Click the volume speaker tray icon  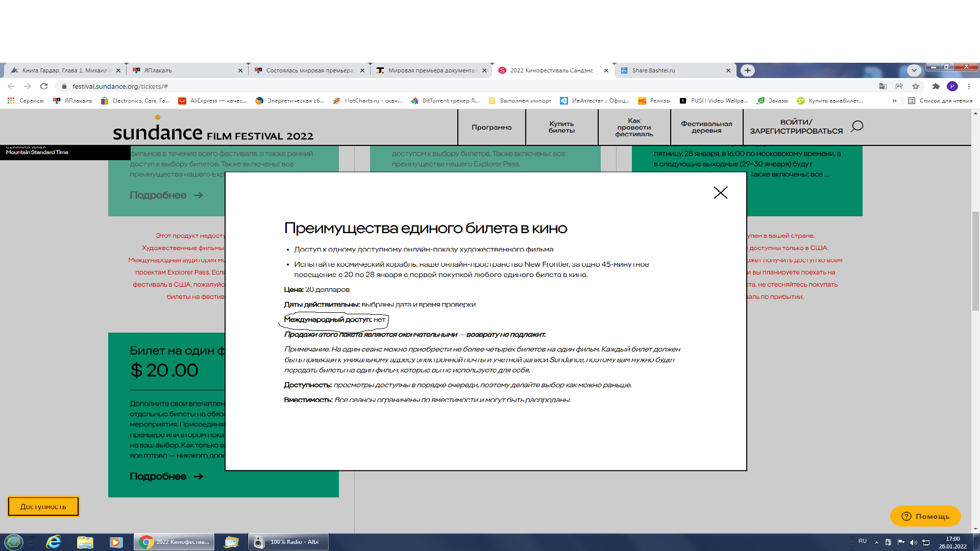[x=913, y=542]
